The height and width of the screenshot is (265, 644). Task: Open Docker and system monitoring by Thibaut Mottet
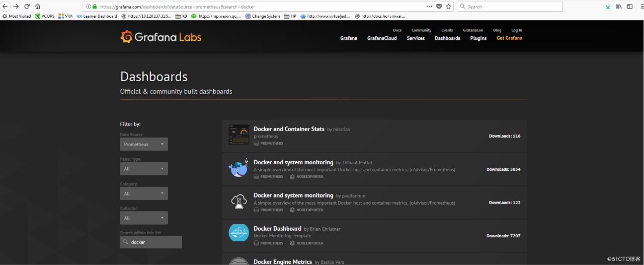point(293,162)
